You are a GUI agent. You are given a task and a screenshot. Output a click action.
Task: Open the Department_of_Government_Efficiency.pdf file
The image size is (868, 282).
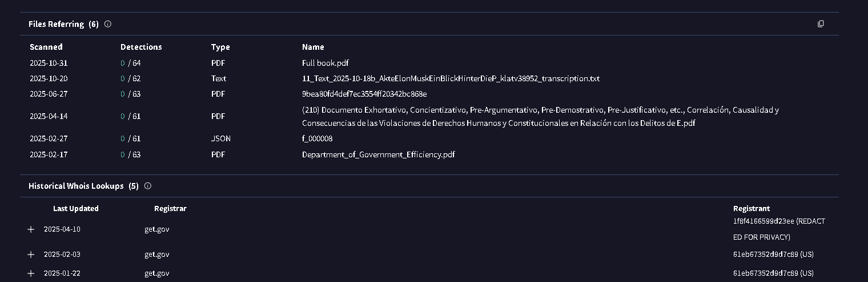(x=378, y=154)
